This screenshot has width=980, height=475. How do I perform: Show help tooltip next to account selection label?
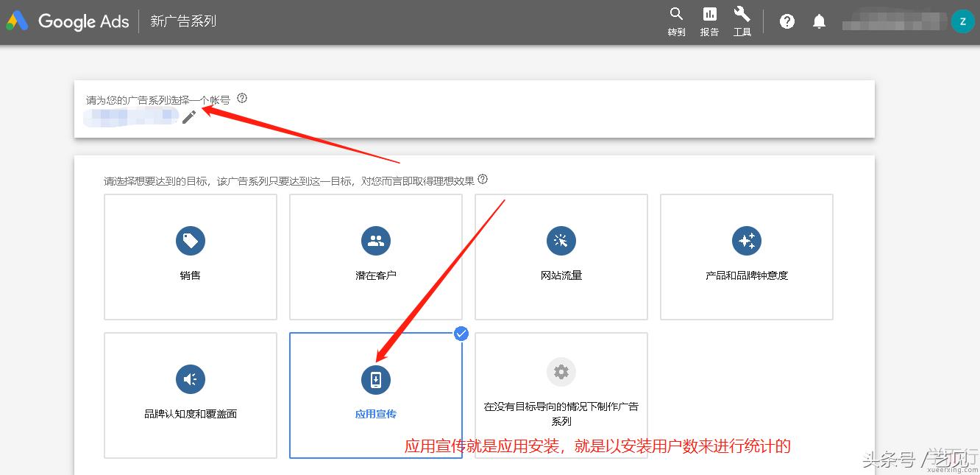coord(242,98)
